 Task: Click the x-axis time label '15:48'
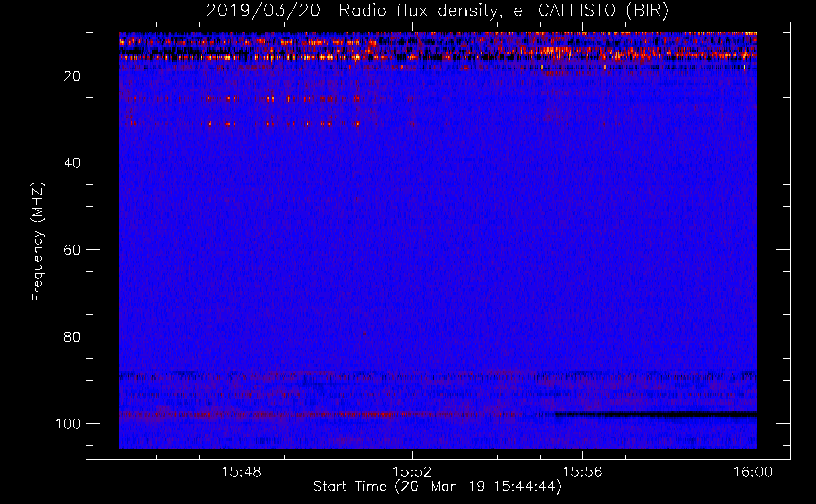coord(242,472)
